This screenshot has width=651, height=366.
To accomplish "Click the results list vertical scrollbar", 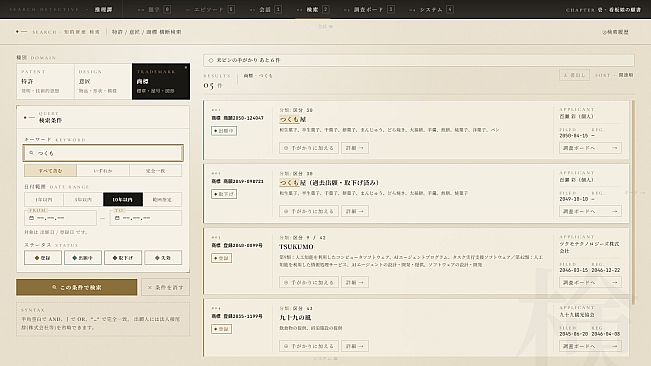I will click(x=633, y=202).
